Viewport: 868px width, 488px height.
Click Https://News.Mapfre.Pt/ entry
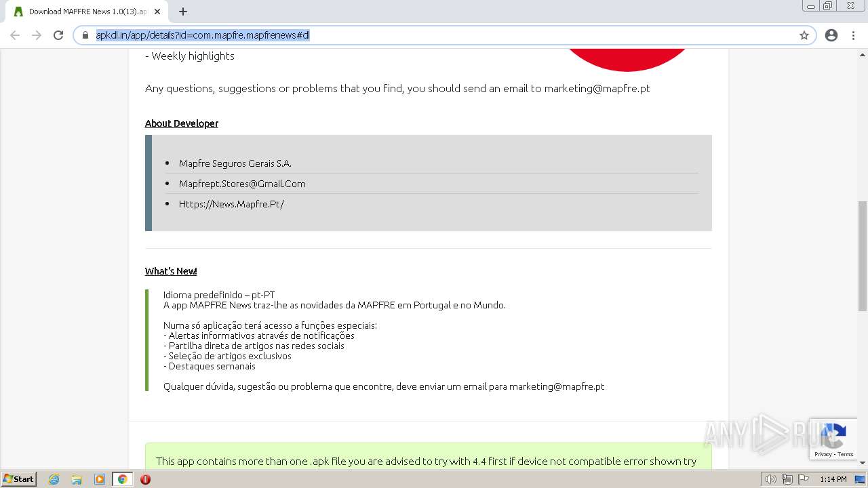(x=231, y=204)
